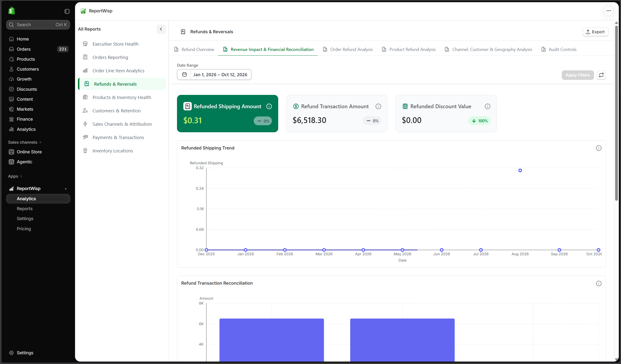This screenshot has width=621, height=364.
Task: Open Refunded Shipping Trend info icon
Action: tap(599, 148)
